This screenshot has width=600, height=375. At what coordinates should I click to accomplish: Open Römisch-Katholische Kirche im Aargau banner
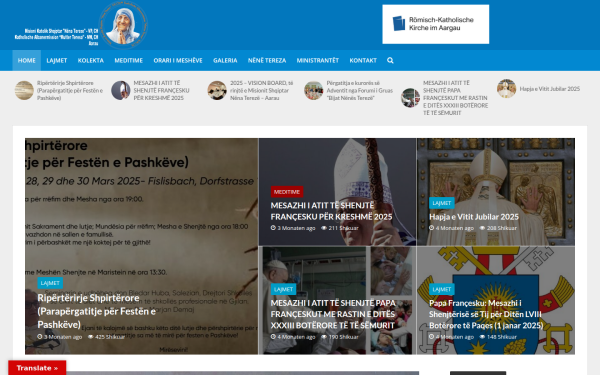tap(435, 24)
